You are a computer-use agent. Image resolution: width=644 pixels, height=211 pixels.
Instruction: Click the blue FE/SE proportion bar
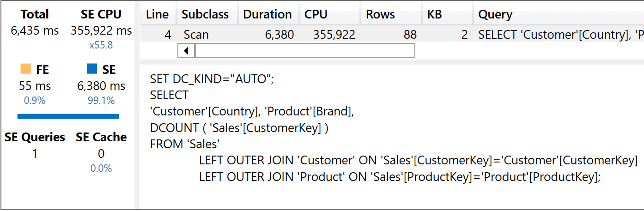(x=68, y=116)
